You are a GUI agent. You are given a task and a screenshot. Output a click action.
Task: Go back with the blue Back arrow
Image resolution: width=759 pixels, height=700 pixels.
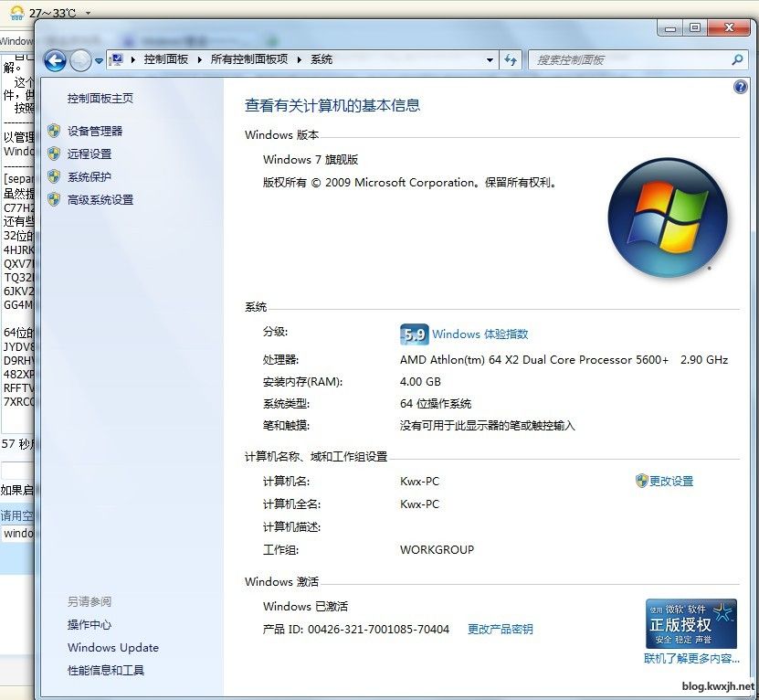point(55,61)
